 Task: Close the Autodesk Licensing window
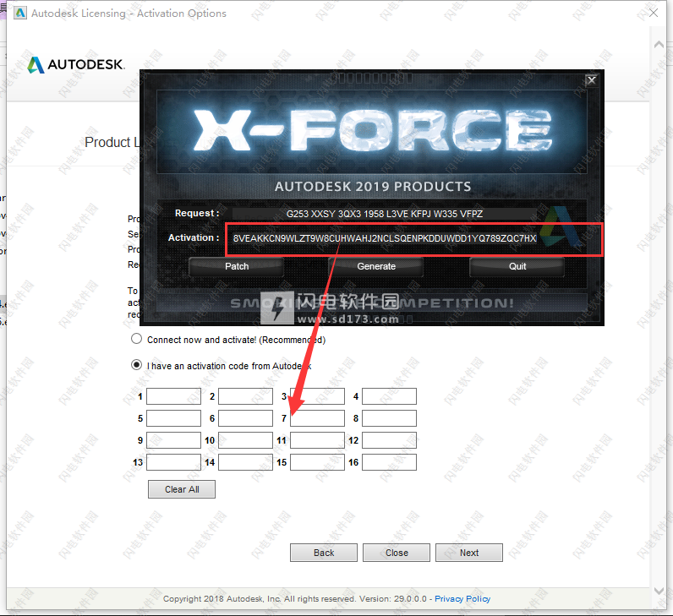tap(654, 13)
